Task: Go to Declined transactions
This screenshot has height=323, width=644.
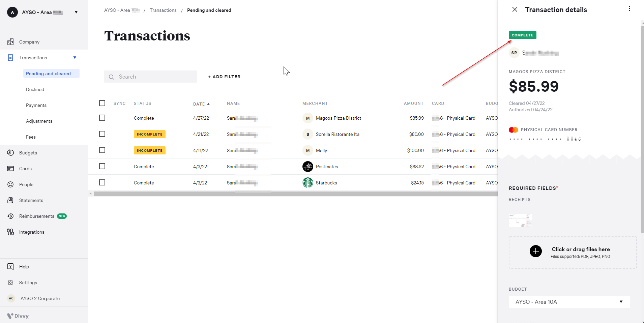Action: 35,89
